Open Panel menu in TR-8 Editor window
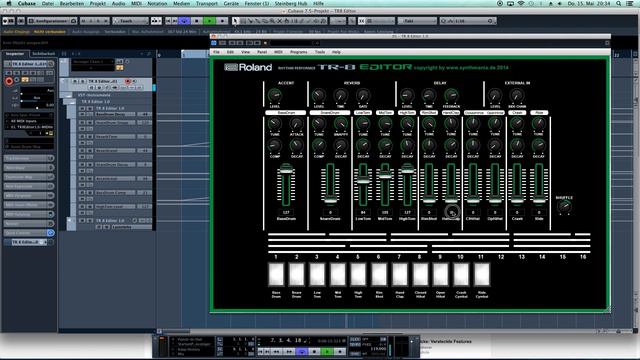Viewport: 640px width, 360px height. 262,52
